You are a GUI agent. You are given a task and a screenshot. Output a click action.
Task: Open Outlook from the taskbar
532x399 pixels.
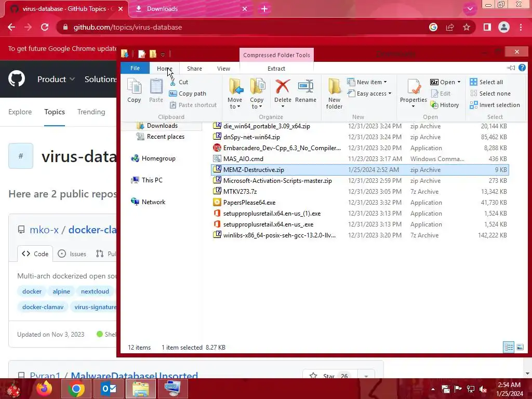click(x=109, y=389)
